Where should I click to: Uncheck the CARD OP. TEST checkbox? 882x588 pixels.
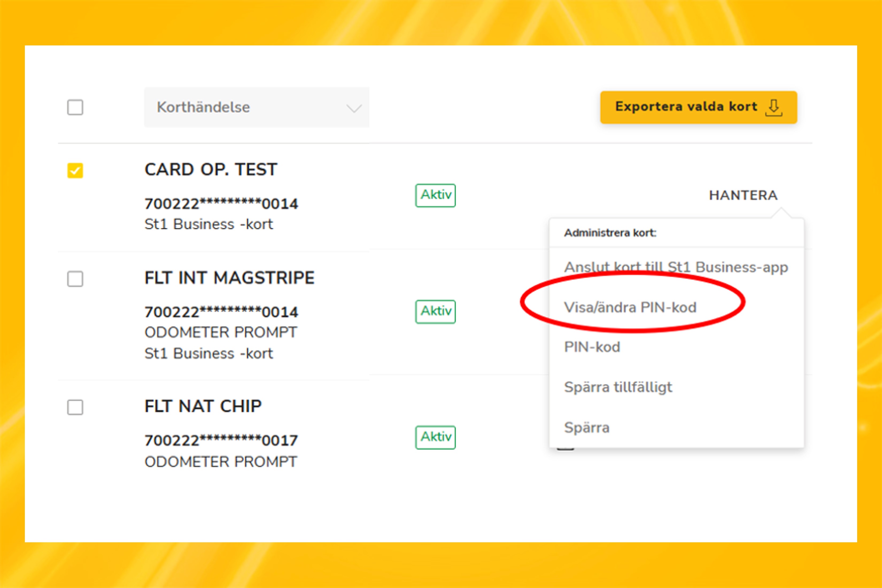coord(75,171)
